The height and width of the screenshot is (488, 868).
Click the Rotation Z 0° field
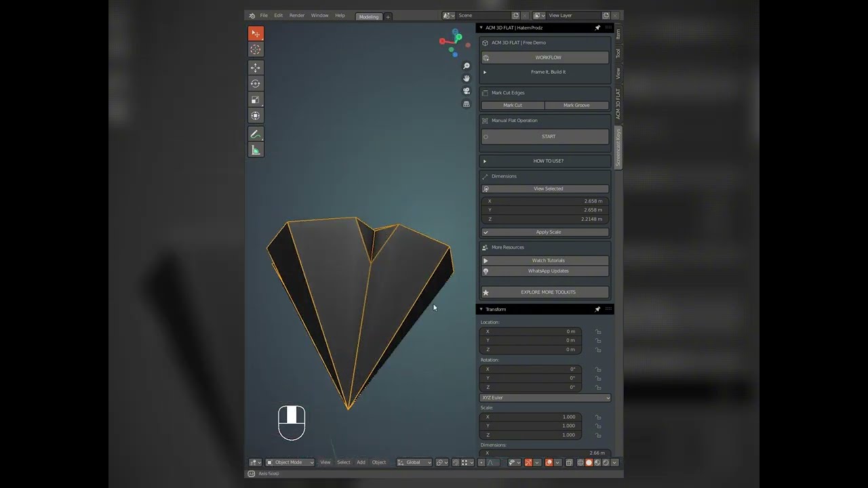[530, 387]
